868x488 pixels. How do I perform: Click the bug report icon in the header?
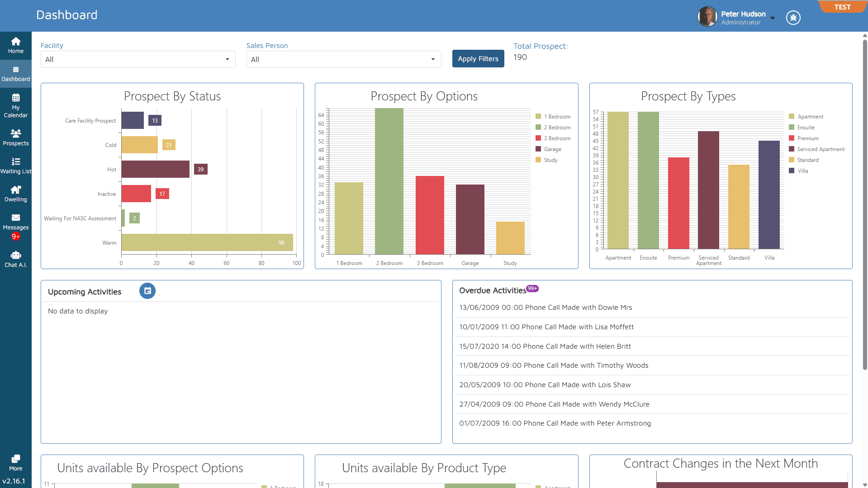(793, 18)
